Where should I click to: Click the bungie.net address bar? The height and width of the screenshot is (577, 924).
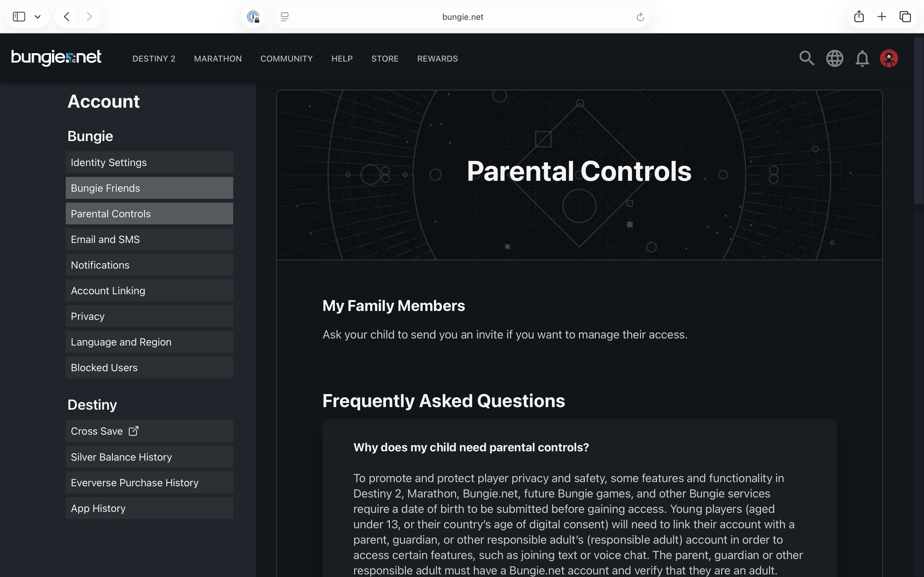pyautogui.click(x=462, y=17)
